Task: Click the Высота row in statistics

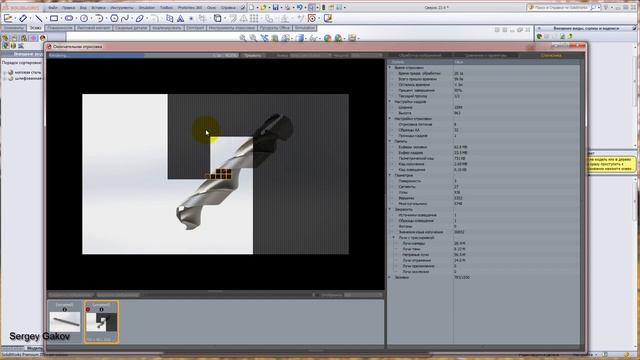Action: pos(483,113)
